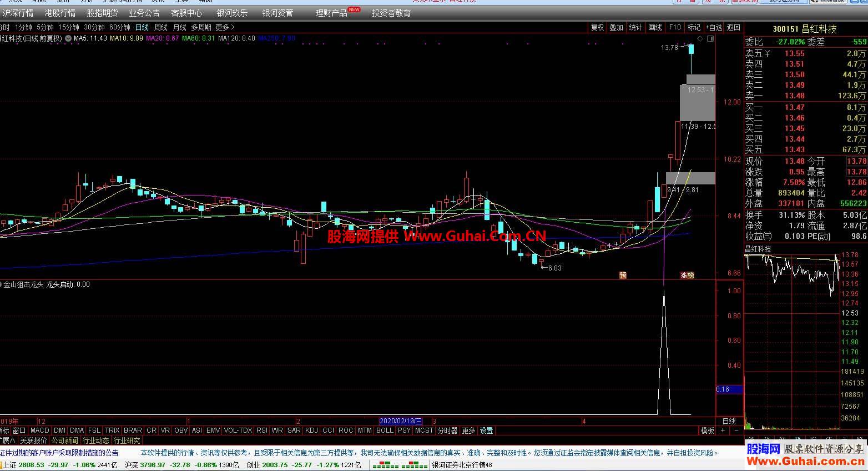Click the 涨榜 marker near chart bottom
The height and width of the screenshot is (471, 868).
tap(687, 275)
